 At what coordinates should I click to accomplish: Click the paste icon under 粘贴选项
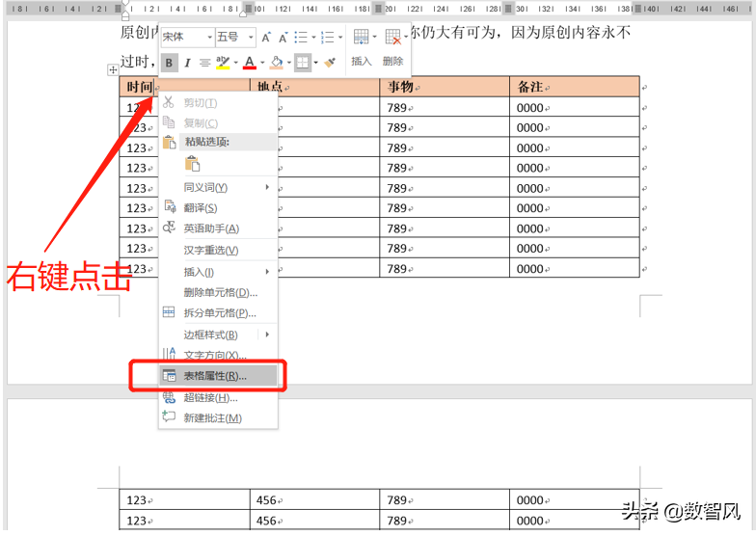point(192,164)
